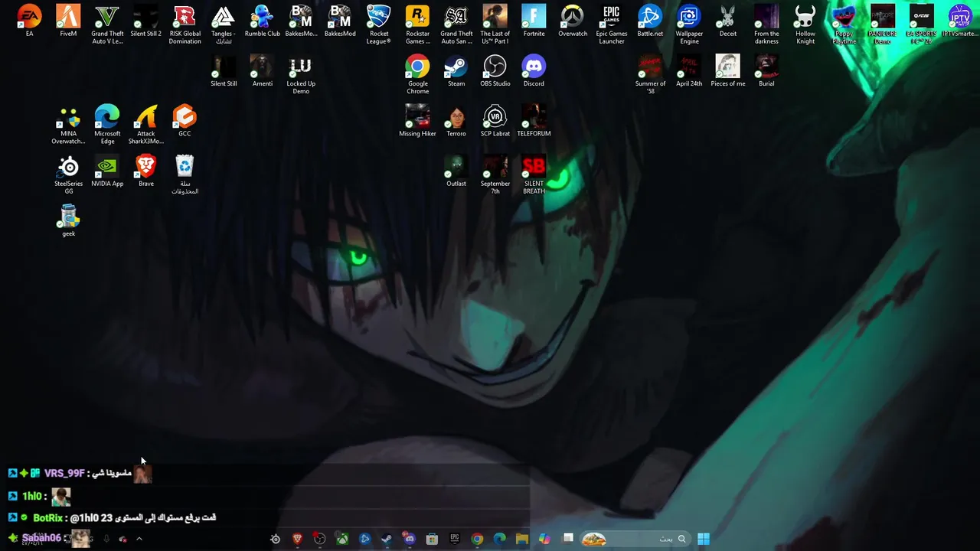Select the Amenti desktop icon
Viewport: 980px width, 551px height.
pyautogui.click(x=263, y=71)
